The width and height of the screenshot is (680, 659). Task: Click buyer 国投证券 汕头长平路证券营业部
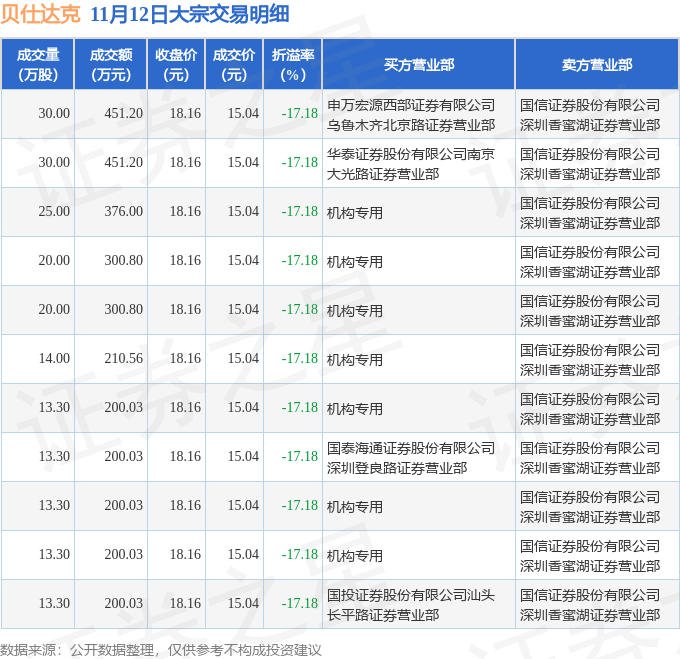[411, 605]
